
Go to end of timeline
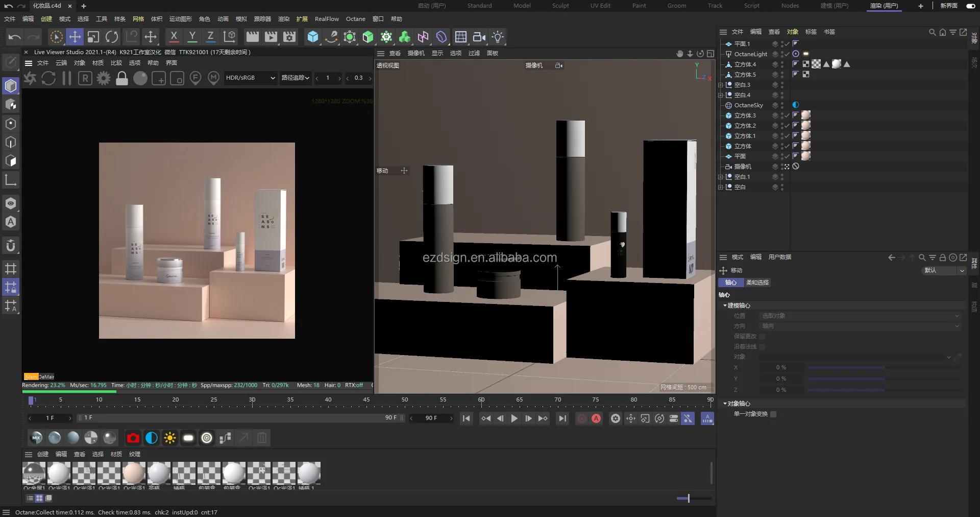562,418
